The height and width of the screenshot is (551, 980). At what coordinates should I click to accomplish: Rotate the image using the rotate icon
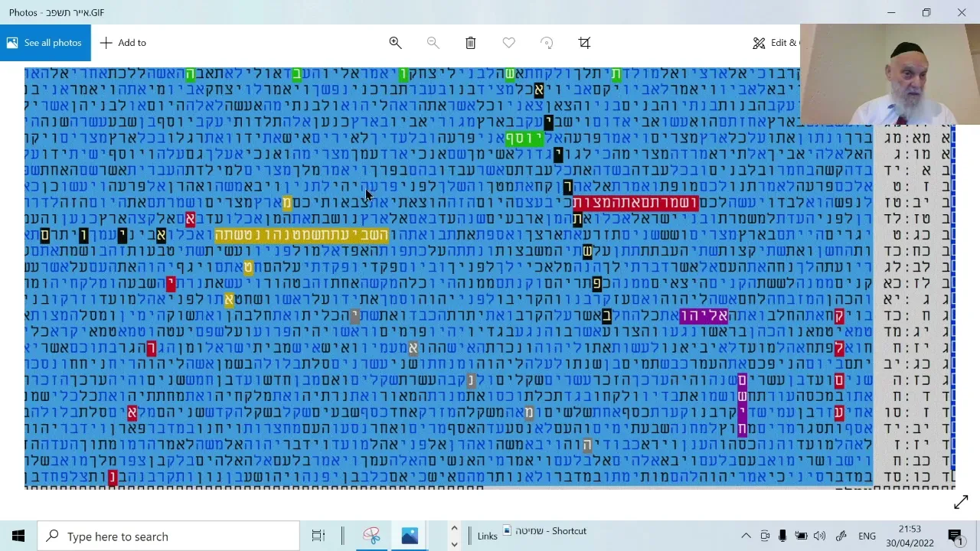click(x=547, y=43)
